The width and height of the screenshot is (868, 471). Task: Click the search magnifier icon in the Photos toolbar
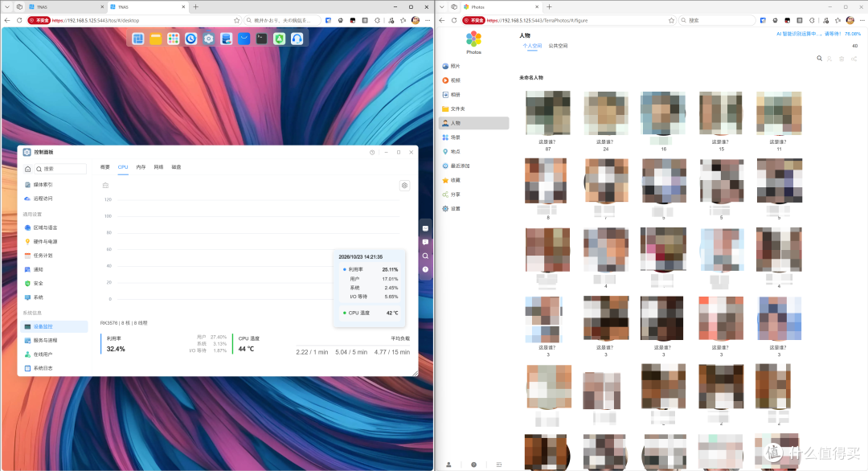(x=819, y=59)
